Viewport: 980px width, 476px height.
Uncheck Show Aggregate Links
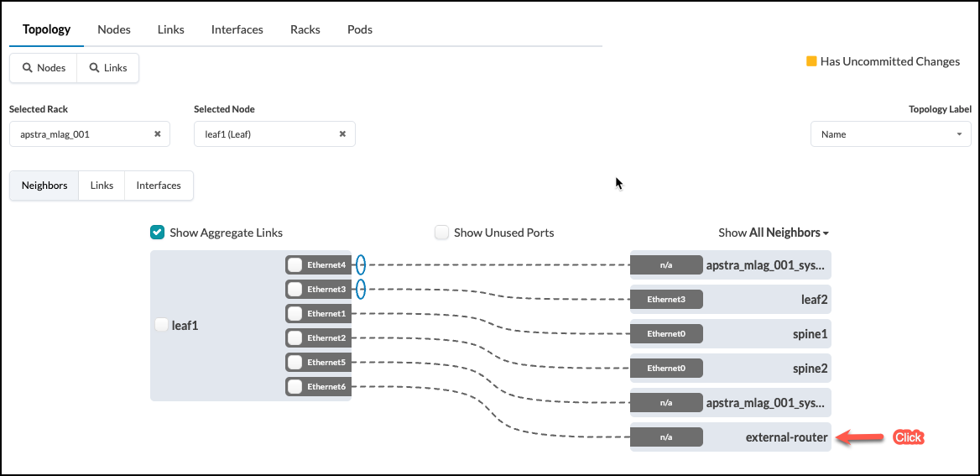pos(157,233)
